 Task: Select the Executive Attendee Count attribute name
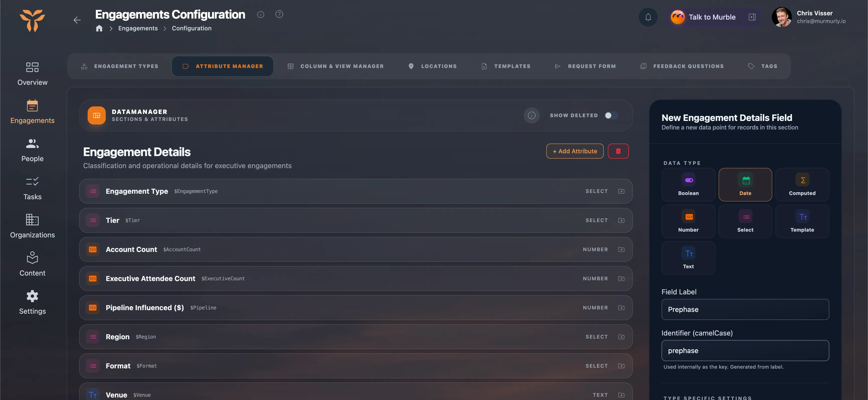[x=150, y=279]
